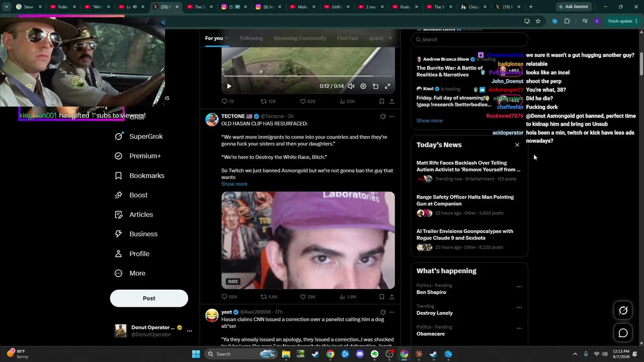Switch to the Finn Fam tab
The image size is (644, 362).
348,38
